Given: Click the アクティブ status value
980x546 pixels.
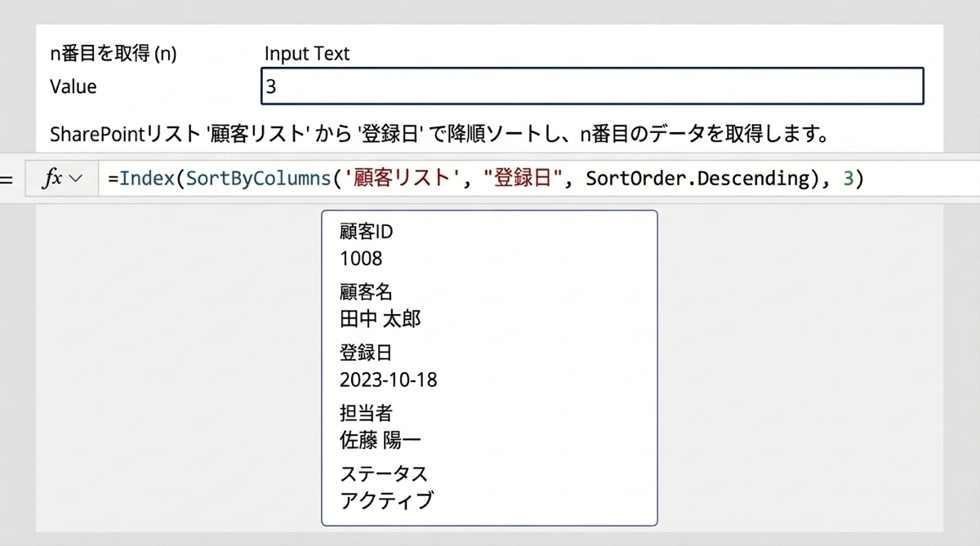Looking at the screenshot, I should pyautogui.click(x=385, y=500).
